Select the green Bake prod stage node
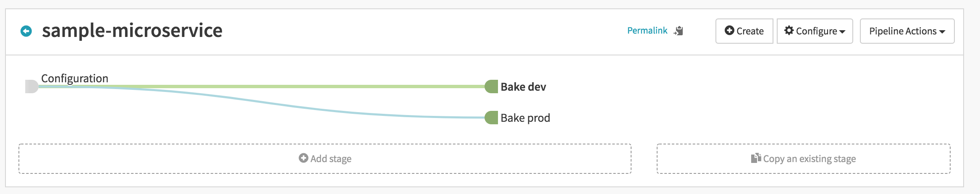The image size is (980, 194). (x=491, y=118)
